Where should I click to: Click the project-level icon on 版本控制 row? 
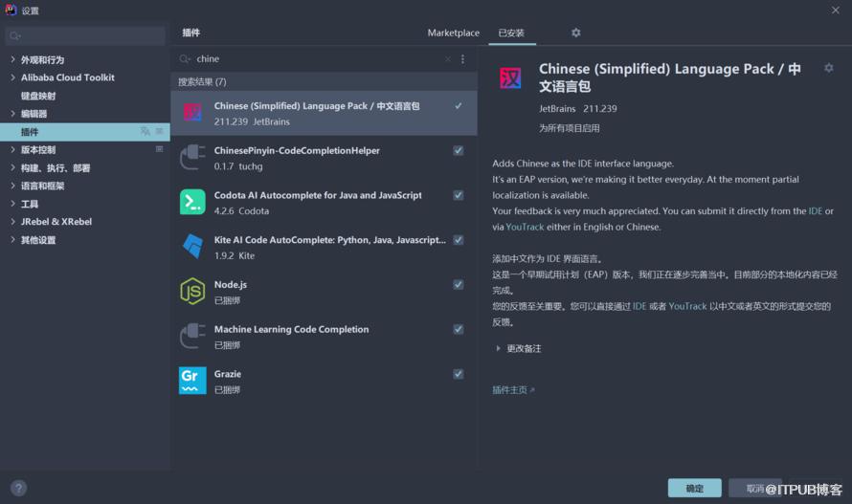(159, 149)
